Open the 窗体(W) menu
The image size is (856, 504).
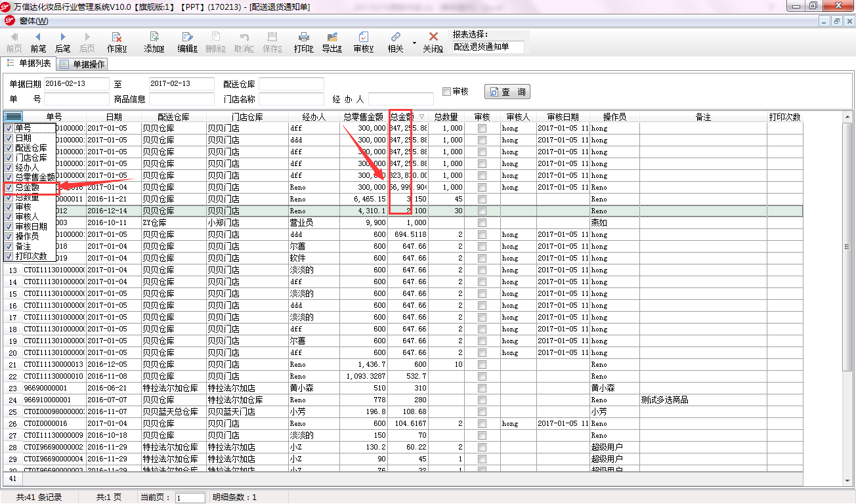[33, 21]
